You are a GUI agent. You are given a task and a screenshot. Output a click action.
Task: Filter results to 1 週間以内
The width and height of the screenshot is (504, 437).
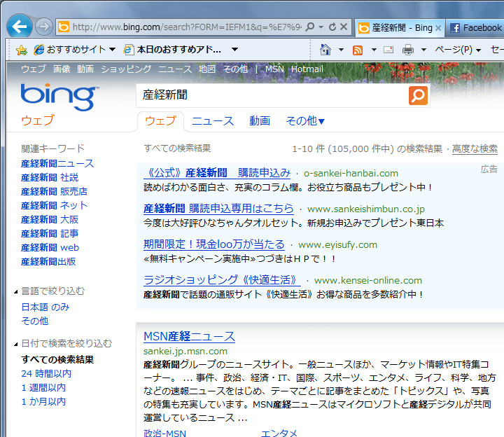(43, 388)
